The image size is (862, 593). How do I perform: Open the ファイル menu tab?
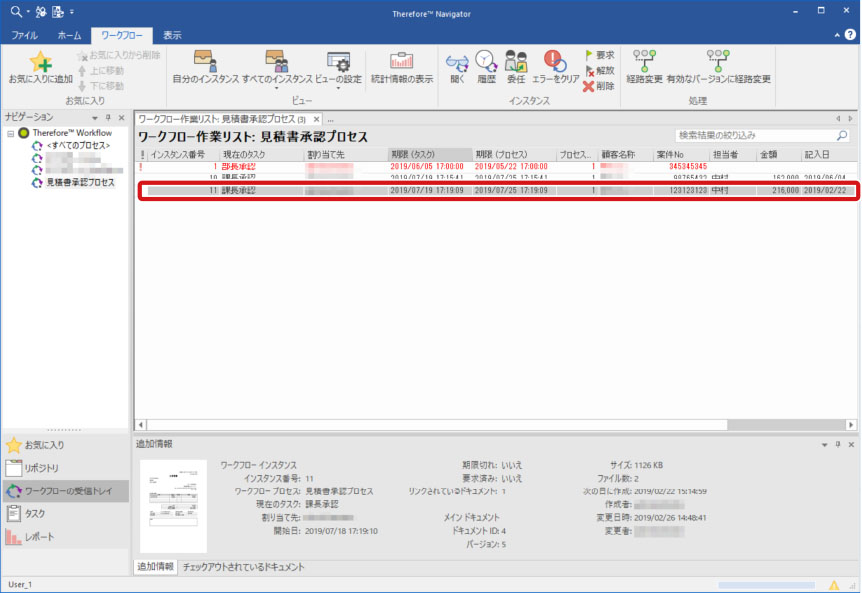(x=24, y=35)
